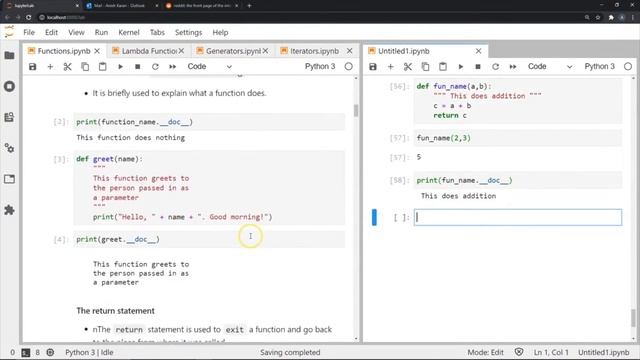640x360 pixels.
Task: Click kernel status circle in Untitled1.ipynb
Action: [x=628, y=67]
